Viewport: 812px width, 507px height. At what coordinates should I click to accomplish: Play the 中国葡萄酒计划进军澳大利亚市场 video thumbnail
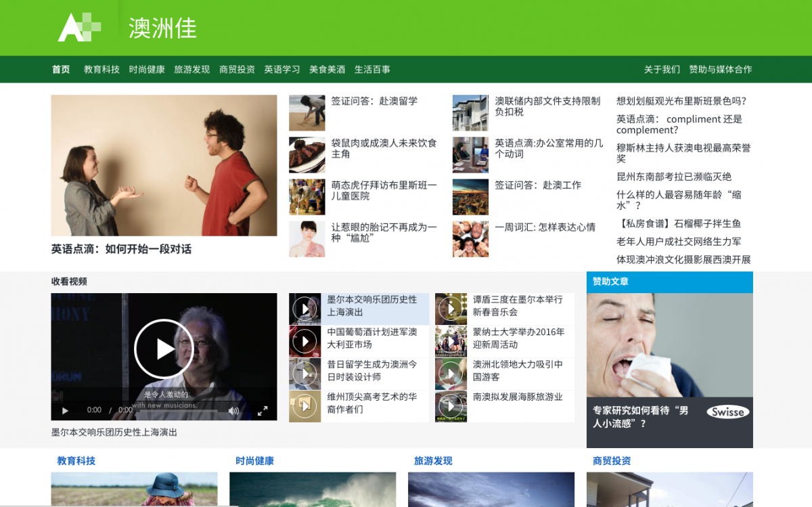[305, 342]
